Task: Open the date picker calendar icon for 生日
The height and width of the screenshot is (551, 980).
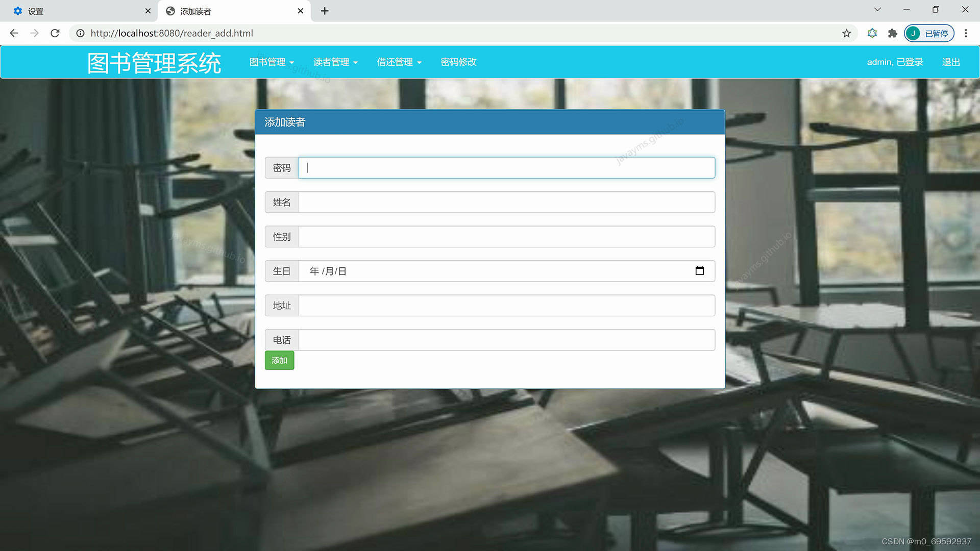Action: point(700,271)
